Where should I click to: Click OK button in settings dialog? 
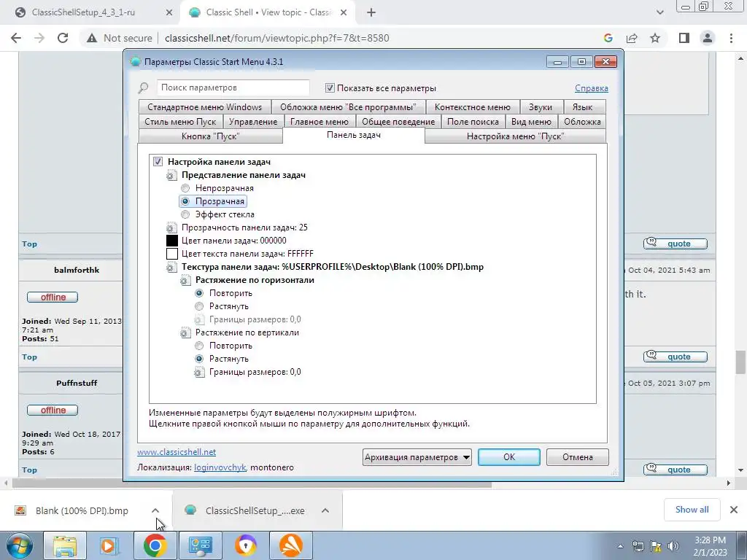(x=509, y=457)
